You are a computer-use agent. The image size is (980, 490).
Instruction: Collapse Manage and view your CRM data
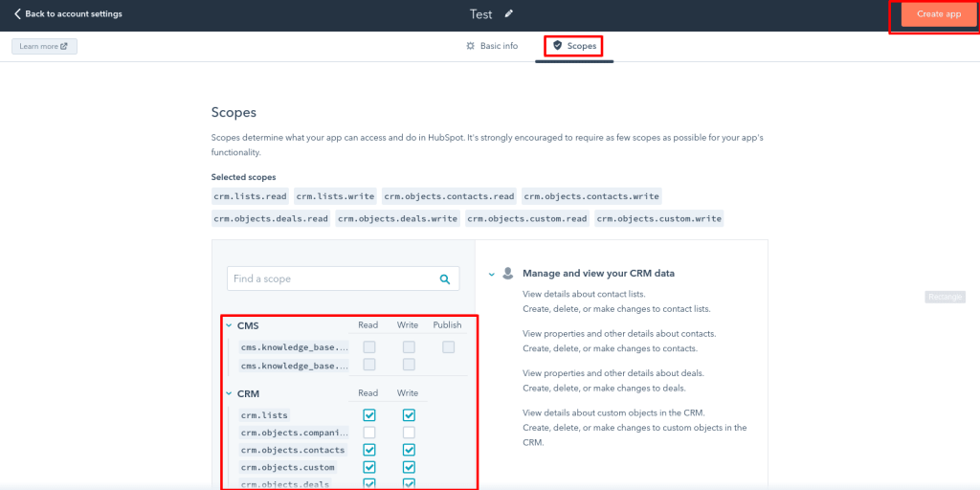pyautogui.click(x=491, y=274)
